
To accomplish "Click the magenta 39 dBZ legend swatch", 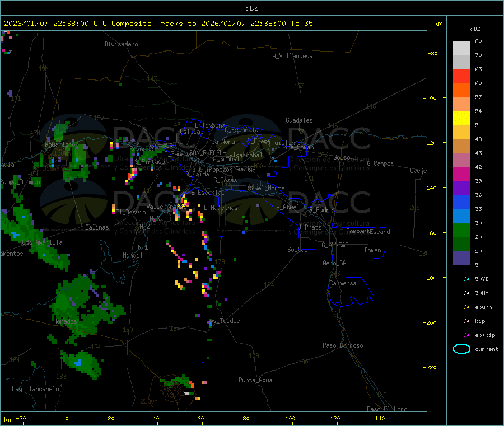I will (461, 174).
